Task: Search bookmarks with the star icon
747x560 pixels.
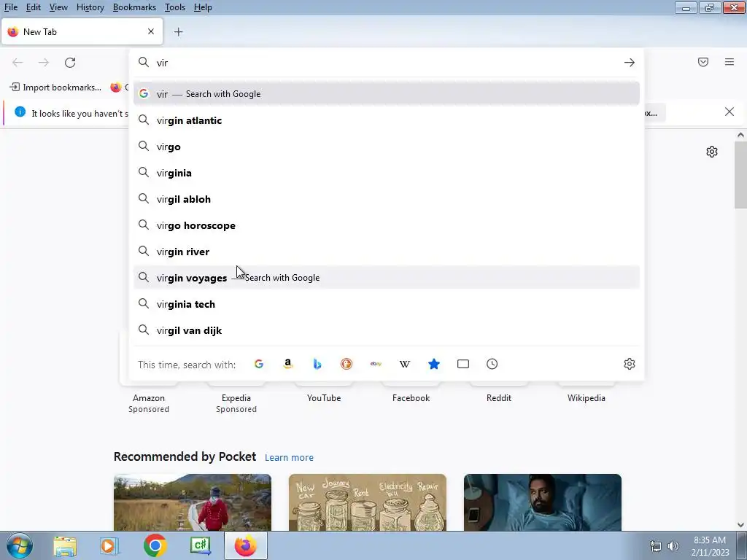Action: [x=434, y=365]
